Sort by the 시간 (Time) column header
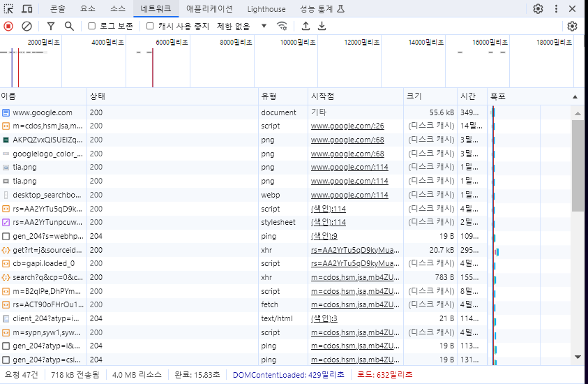Screen dimensions: 588x384 (x=472, y=96)
